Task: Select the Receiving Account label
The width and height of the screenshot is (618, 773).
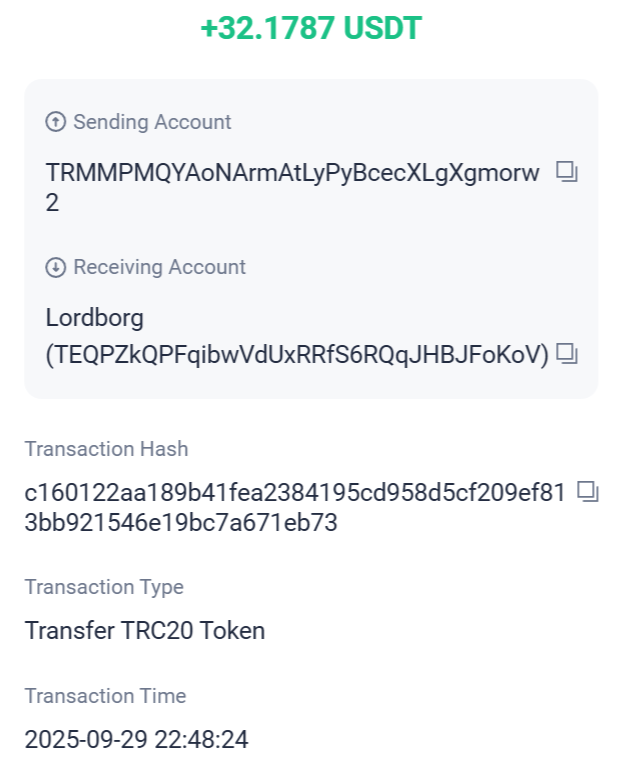Action: click(159, 267)
